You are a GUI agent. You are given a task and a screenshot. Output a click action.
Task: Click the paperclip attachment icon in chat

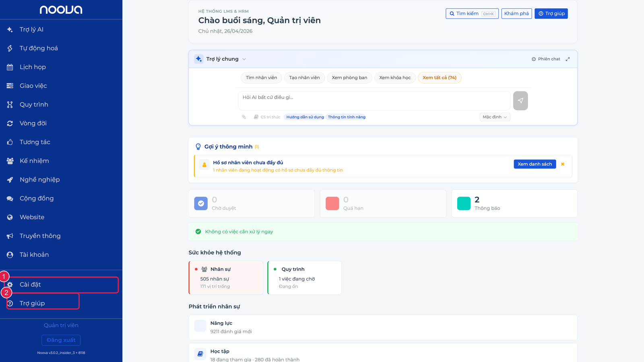tap(244, 117)
